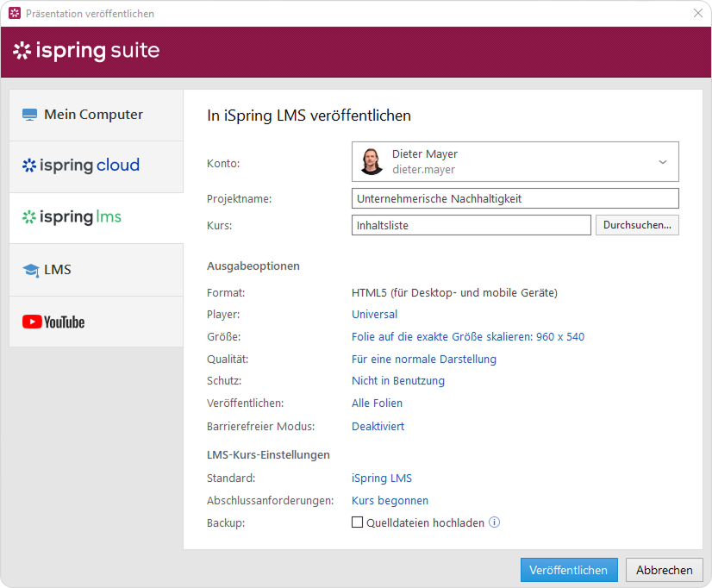This screenshot has height=588, width=712.
Task: Choose the YouTube publishing tab
Action: [96, 322]
